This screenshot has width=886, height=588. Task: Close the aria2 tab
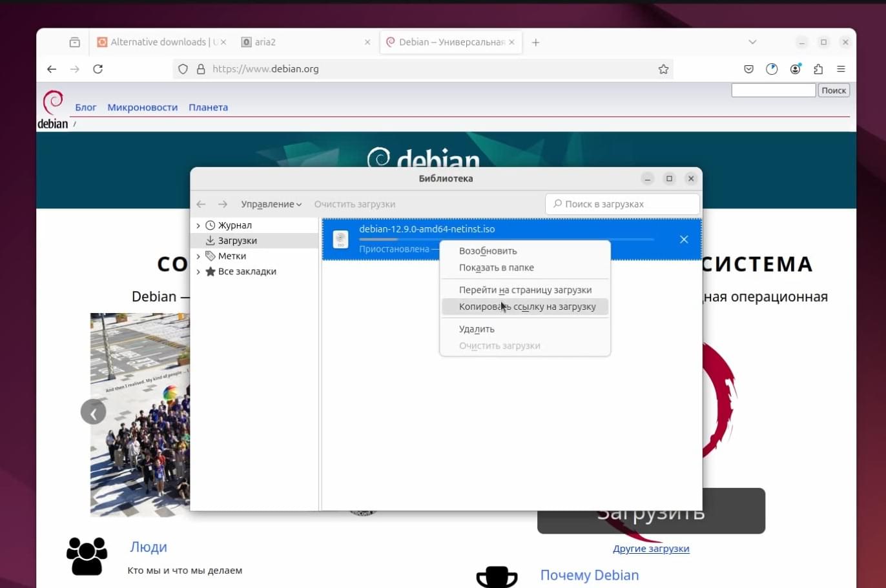point(367,42)
